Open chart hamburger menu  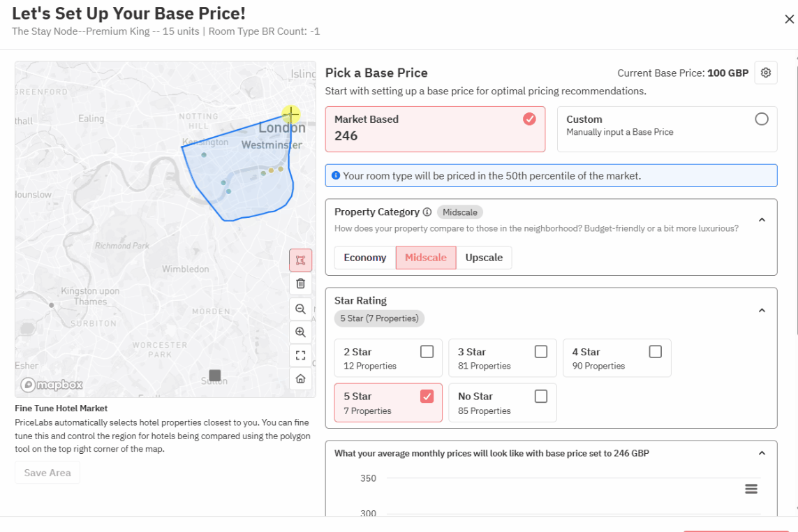(751, 489)
